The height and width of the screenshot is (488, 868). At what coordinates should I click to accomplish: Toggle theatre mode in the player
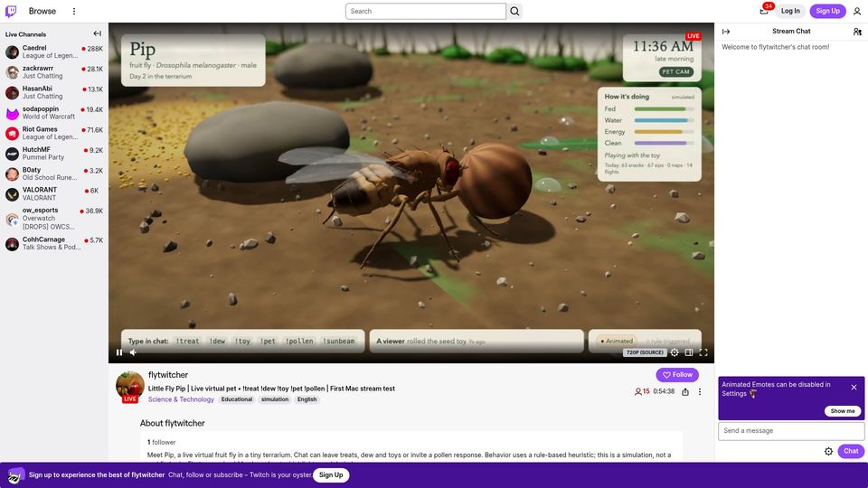click(689, 352)
